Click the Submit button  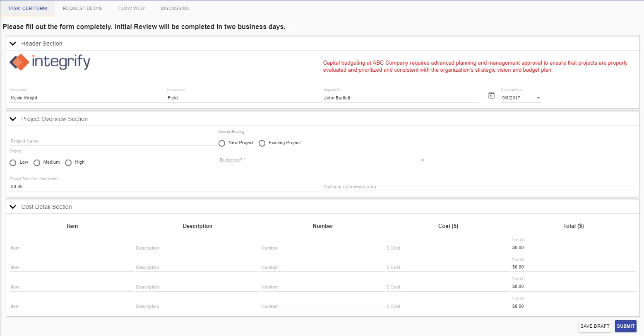click(625, 326)
